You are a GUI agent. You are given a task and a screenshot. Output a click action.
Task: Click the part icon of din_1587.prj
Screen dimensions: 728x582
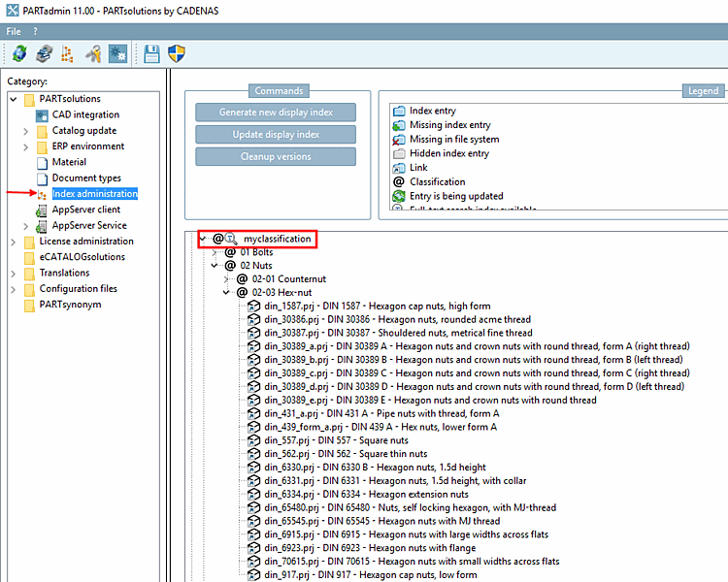(254, 306)
